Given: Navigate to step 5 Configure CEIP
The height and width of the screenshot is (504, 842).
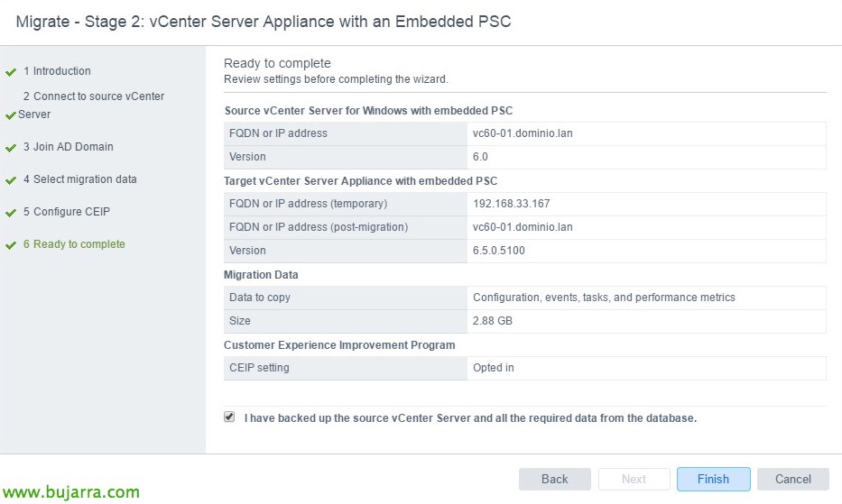Looking at the screenshot, I should coord(71,212).
